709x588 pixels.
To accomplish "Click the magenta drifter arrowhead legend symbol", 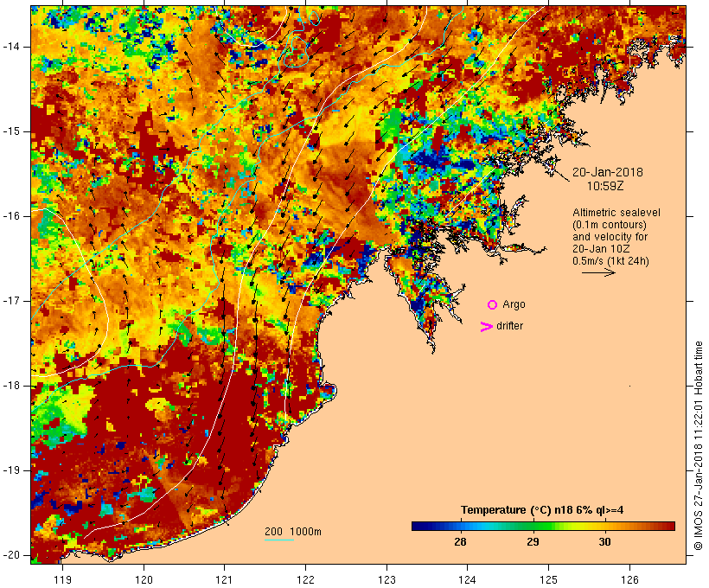I will click(486, 327).
